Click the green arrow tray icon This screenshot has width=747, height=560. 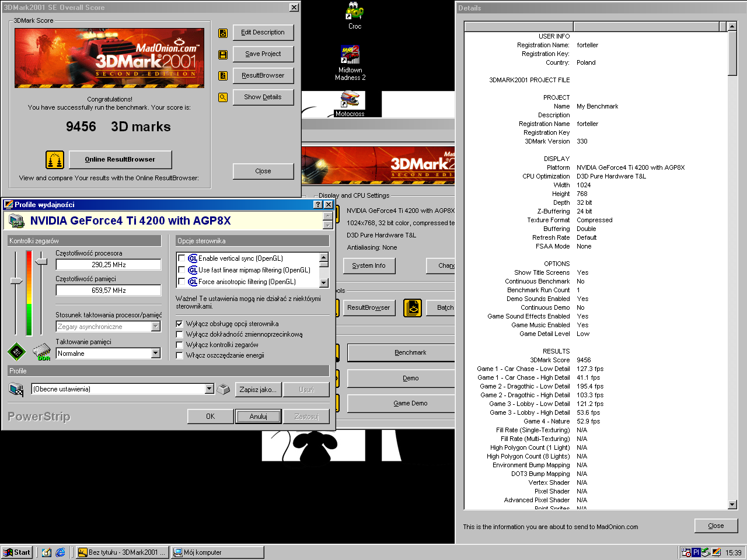pos(706,552)
